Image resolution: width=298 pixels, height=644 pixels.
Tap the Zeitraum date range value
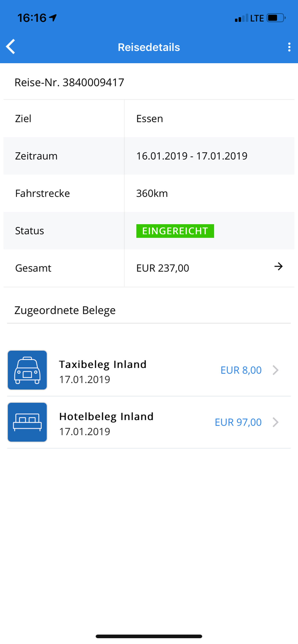click(x=191, y=156)
